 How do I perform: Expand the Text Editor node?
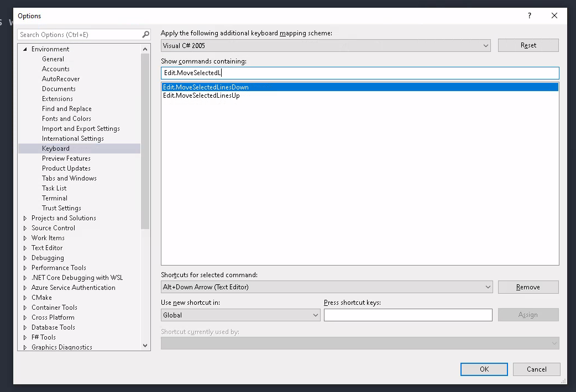(25, 248)
